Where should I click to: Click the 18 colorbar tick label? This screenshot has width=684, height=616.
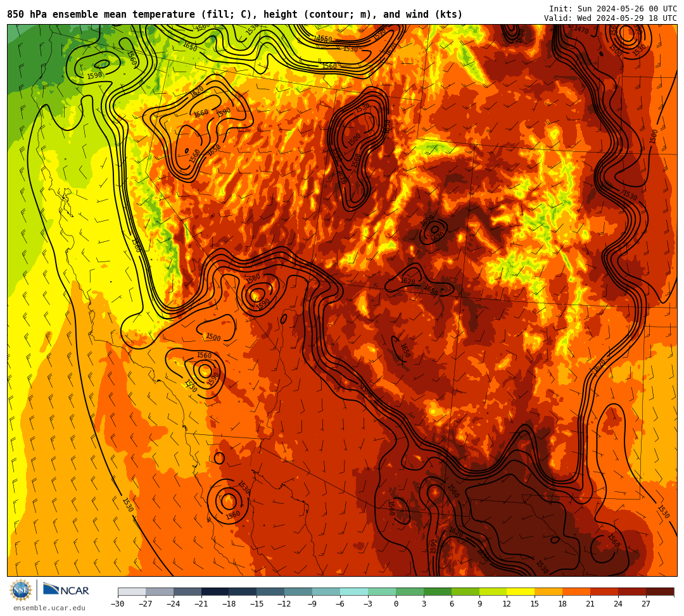563,604
